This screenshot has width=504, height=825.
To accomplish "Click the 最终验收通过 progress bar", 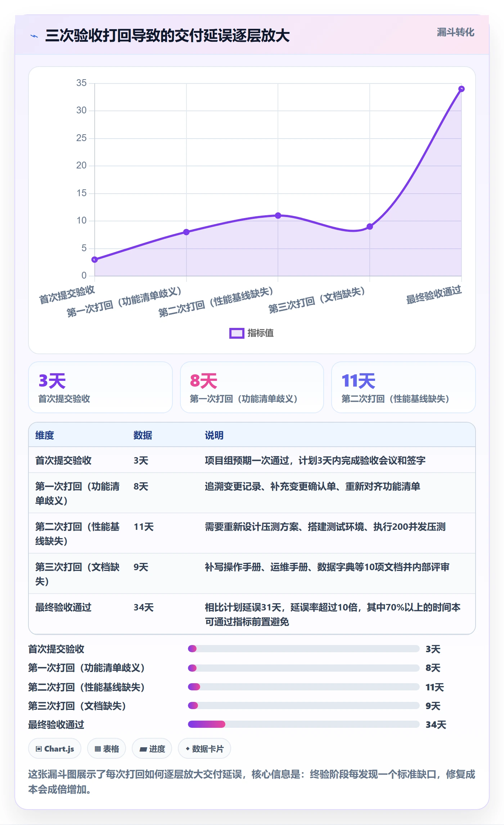I will coord(303,724).
